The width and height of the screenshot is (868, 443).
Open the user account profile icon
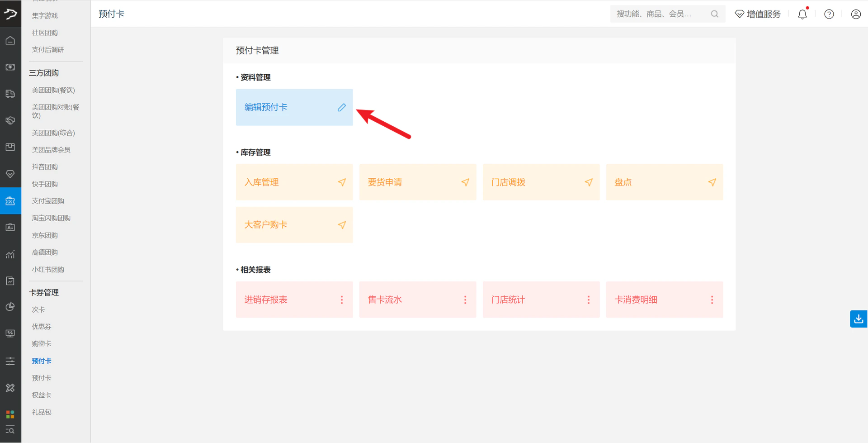click(856, 14)
